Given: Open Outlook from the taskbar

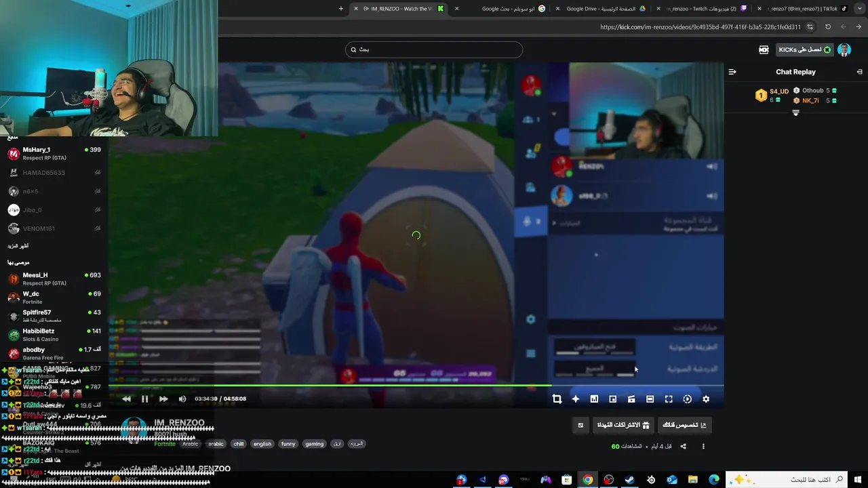Looking at the screenshot, I should 671,480.
